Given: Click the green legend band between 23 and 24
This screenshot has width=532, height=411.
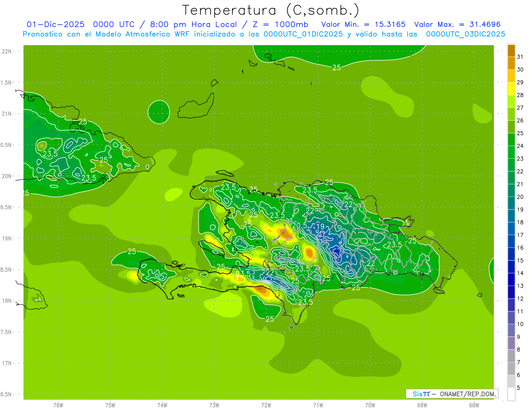Looking at the screenshot, I should point(511,153).
